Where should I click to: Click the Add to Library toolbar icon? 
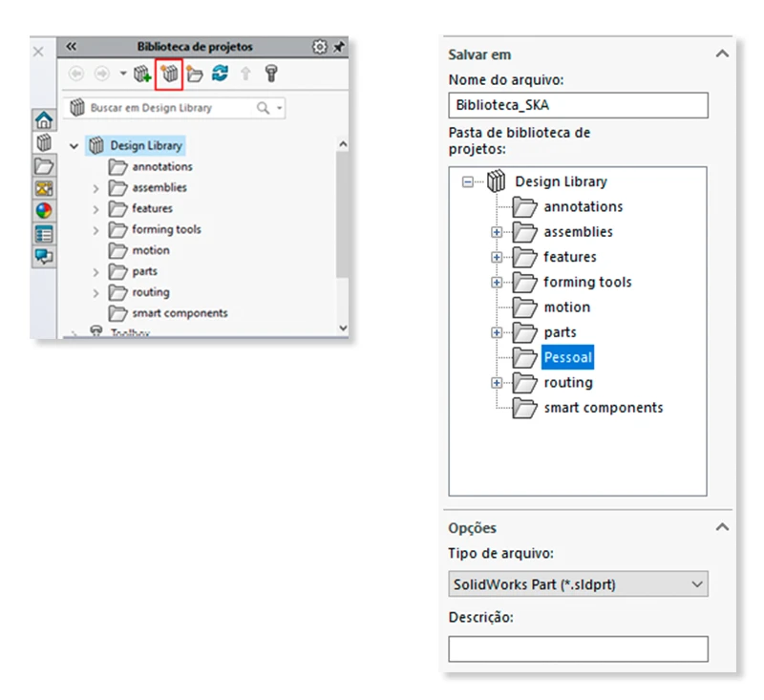pos(142,74)
